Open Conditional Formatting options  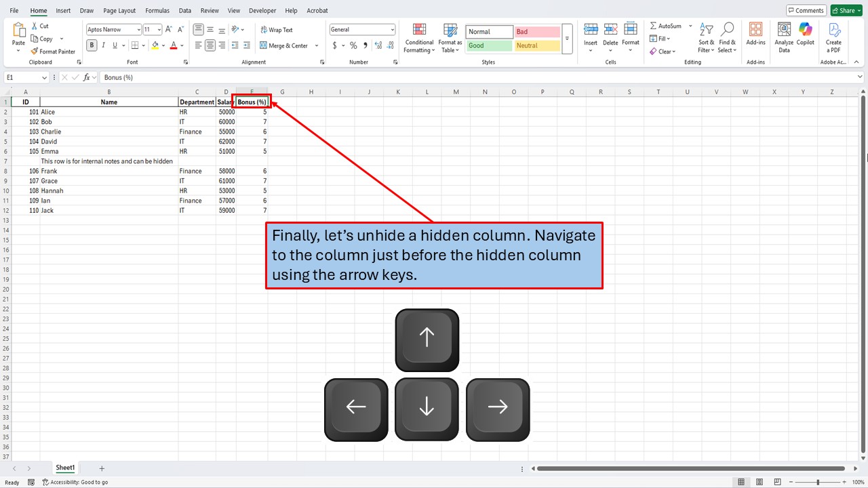[x=418, y=39]
